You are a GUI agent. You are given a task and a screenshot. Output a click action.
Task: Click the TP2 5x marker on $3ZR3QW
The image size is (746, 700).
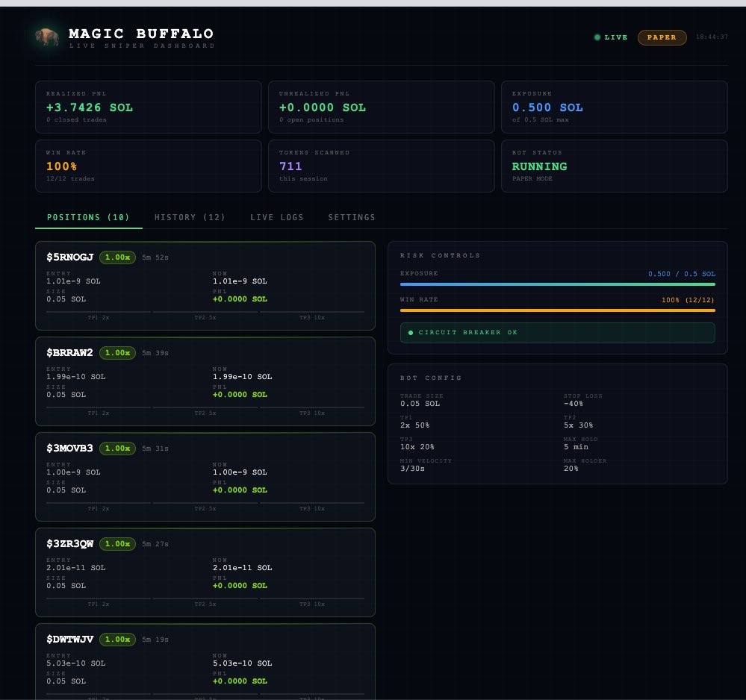click(x=205, y=604)
